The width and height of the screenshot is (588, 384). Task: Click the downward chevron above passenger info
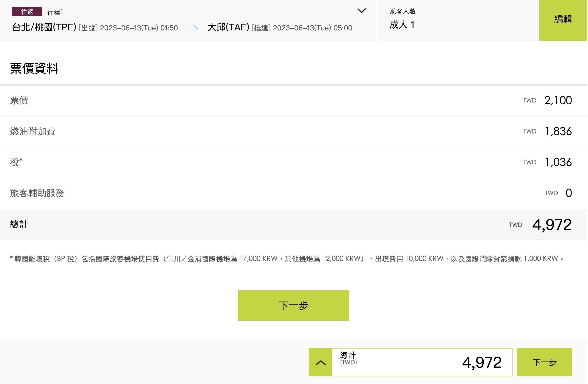click(x=362, y=11)
